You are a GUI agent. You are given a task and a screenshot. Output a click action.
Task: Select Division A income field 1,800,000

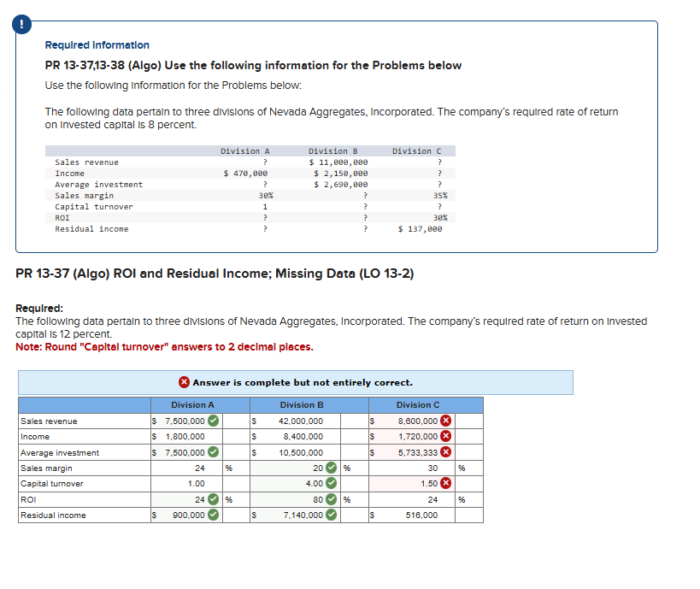(186, 437)
